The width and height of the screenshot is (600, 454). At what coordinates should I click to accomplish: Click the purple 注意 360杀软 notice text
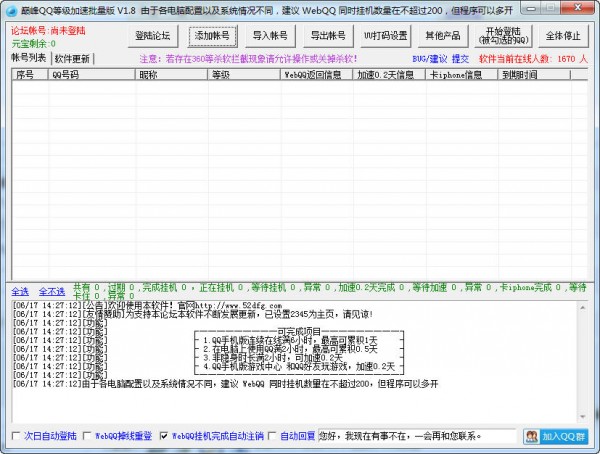[248, 59]
